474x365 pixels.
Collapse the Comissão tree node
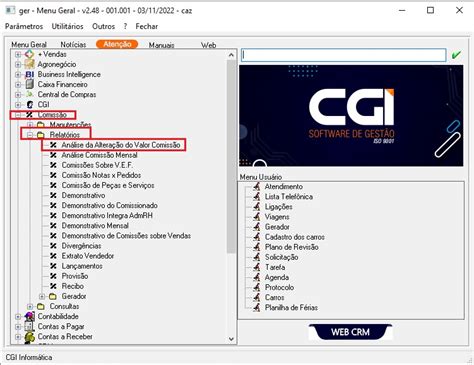[x=18, y=115]
